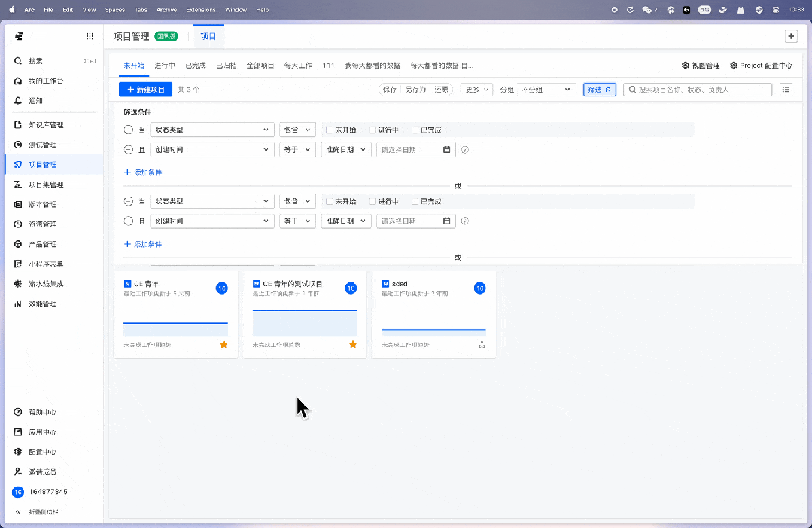Open the 更多 dropdown
Viewport: 812px width, 528px height.
click(x=477, y=90)
